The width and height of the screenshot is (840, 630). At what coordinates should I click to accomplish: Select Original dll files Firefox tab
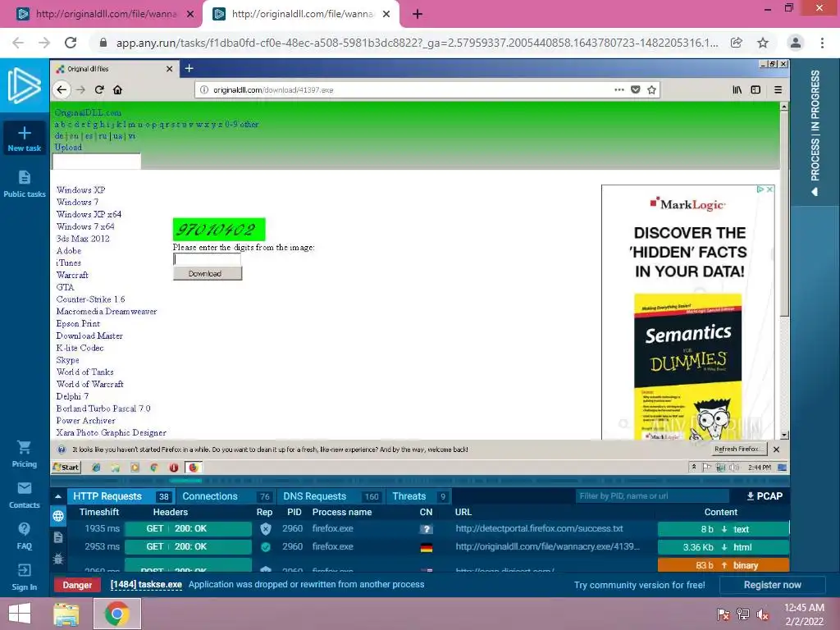point(113,69)
